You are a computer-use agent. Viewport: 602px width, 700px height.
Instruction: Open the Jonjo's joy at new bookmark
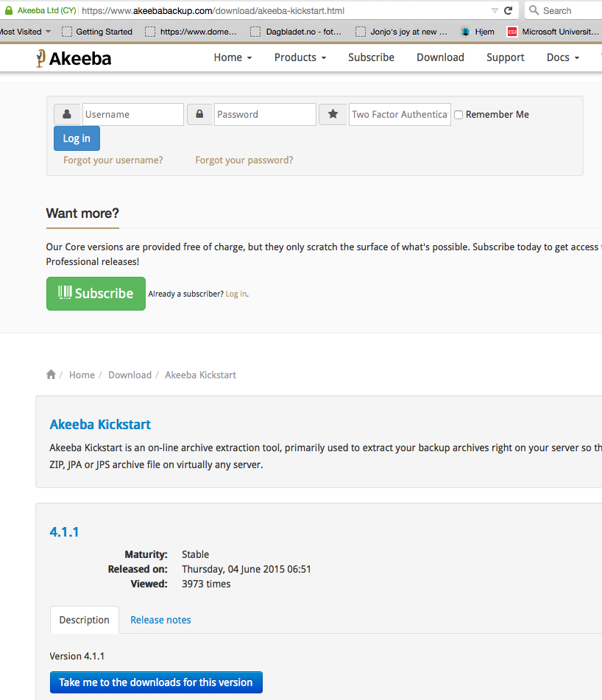click(402, 32)
